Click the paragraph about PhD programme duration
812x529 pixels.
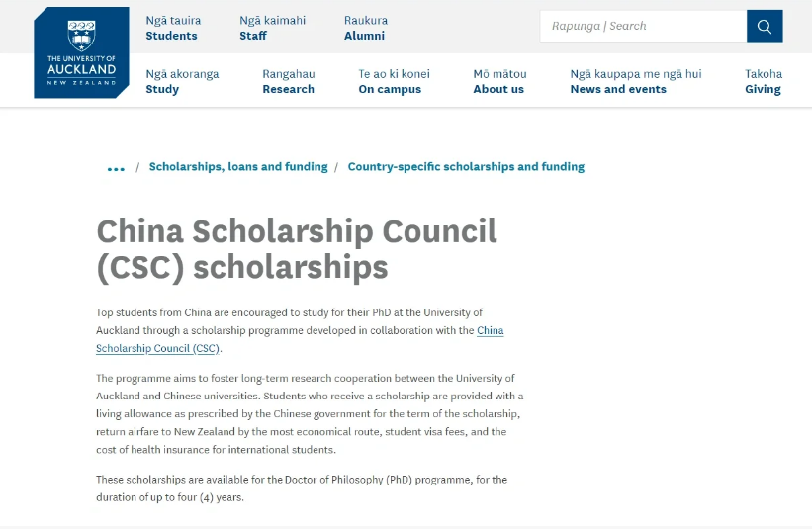click(302, 488)
